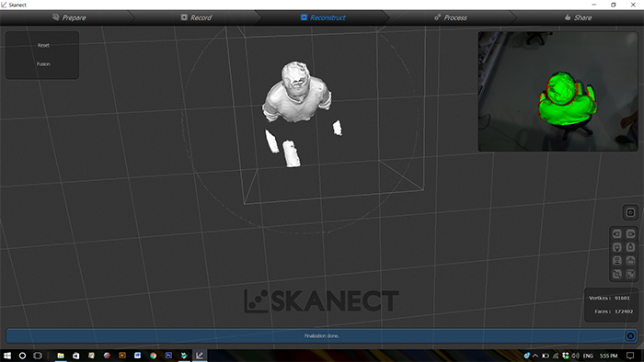Switch input language ENG
The width and height of the screenshot is (644, 362).
point(588,356)
